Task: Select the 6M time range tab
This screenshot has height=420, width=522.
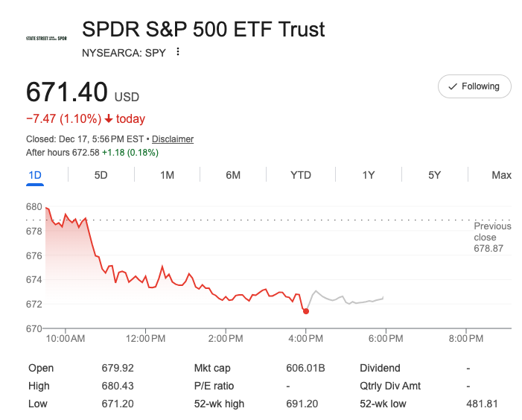Action: [233, 175]
